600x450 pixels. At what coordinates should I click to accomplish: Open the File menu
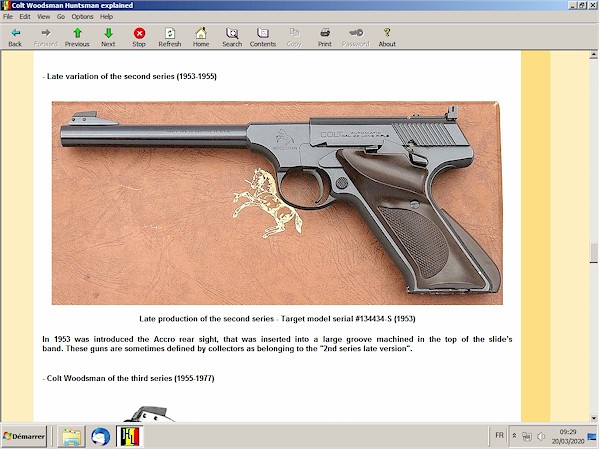(x=8, y=17)
